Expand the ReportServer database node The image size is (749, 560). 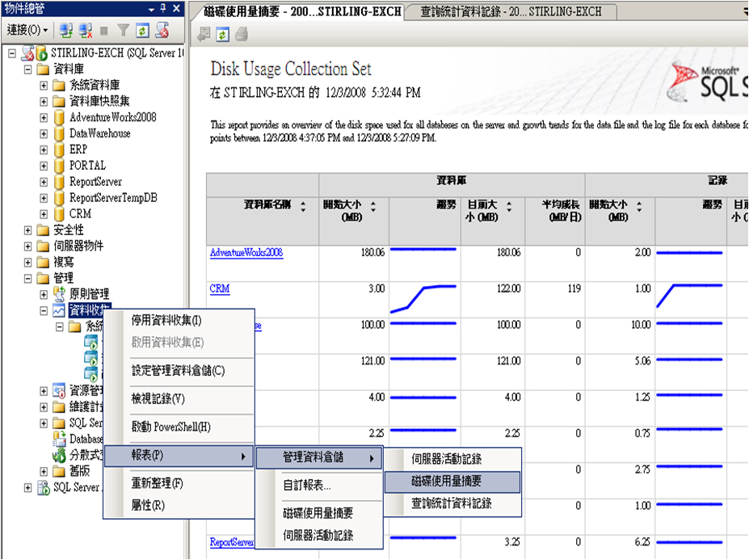[44, 182]
